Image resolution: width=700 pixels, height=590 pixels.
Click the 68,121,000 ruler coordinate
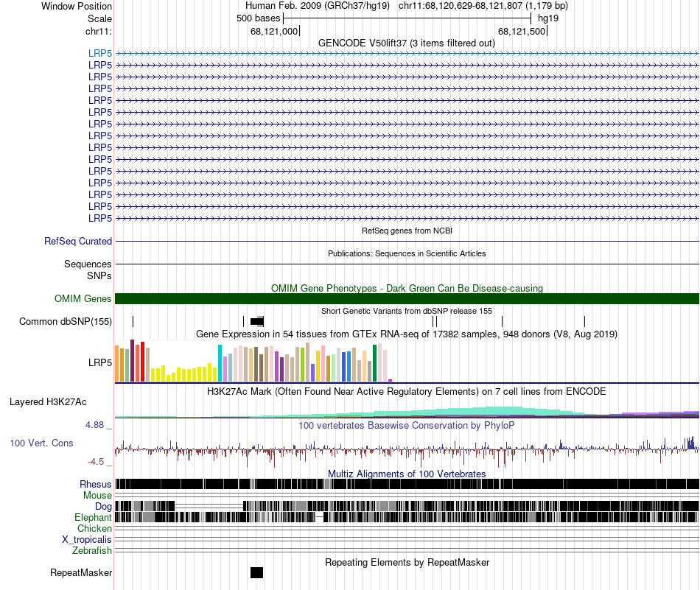click(274, 31)
